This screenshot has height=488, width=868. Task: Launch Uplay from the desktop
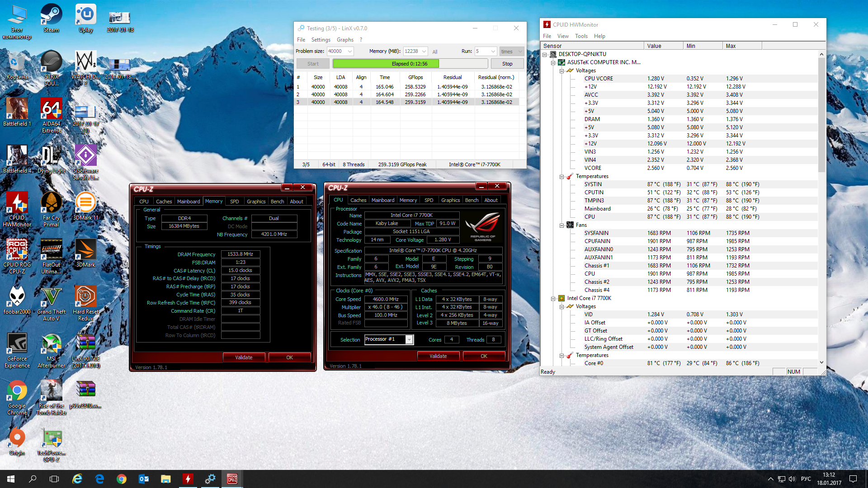[85, 18]
